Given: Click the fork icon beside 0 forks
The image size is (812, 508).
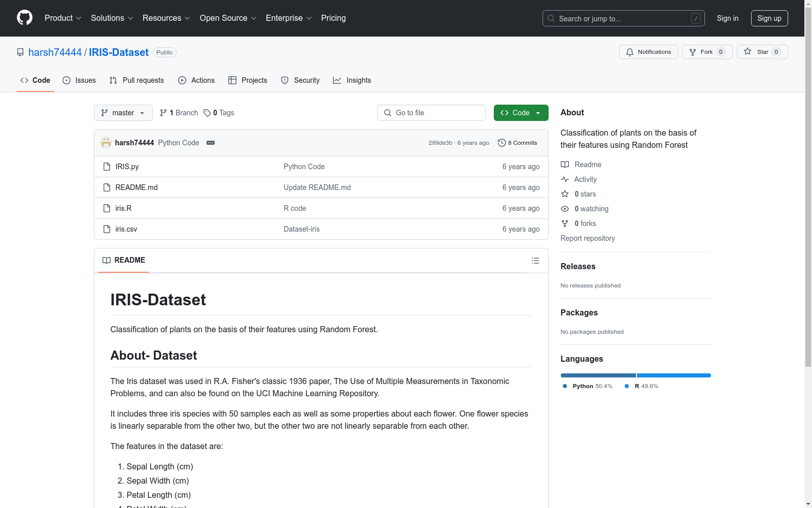Looking at the screenshot, I should [565, 224].
